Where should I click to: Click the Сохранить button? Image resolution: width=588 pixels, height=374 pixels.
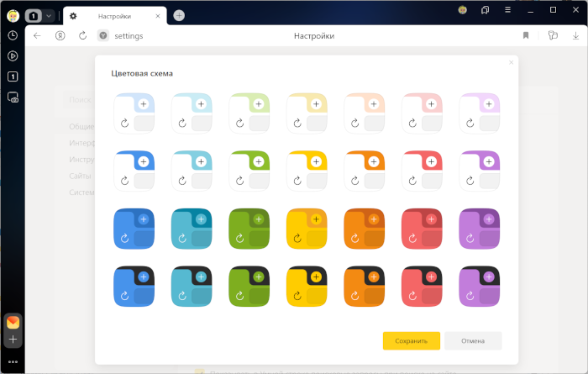pyautogui.click(x=411, y=340)
